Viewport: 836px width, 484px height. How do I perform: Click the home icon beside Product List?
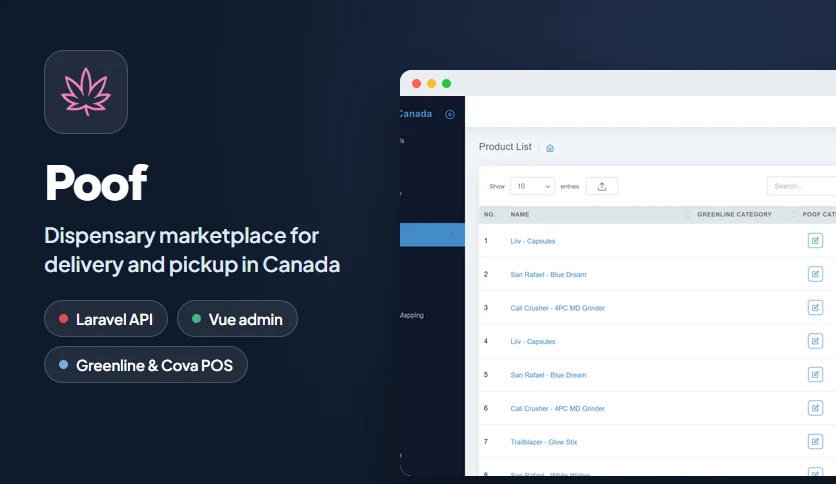tap(550, 148)
